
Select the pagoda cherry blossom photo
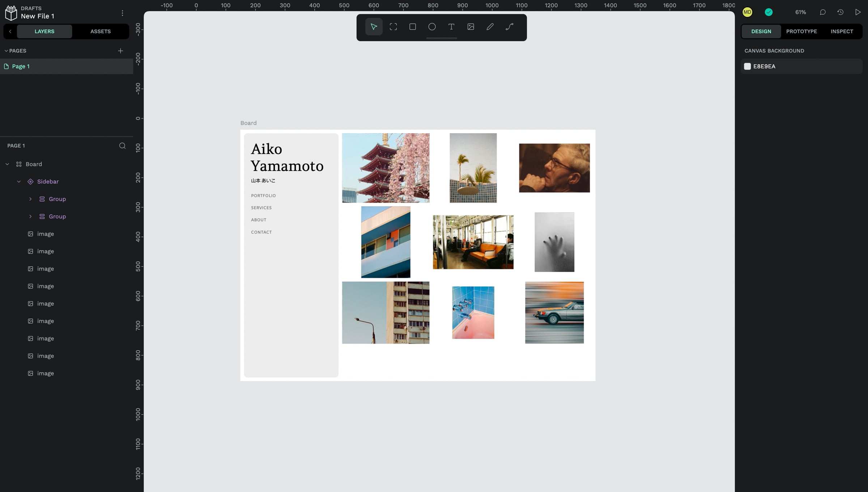386,168
